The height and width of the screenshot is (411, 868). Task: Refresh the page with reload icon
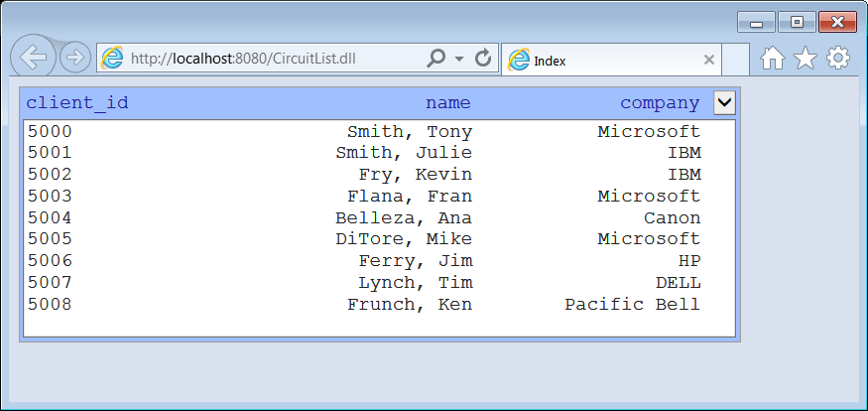(483, 58)
